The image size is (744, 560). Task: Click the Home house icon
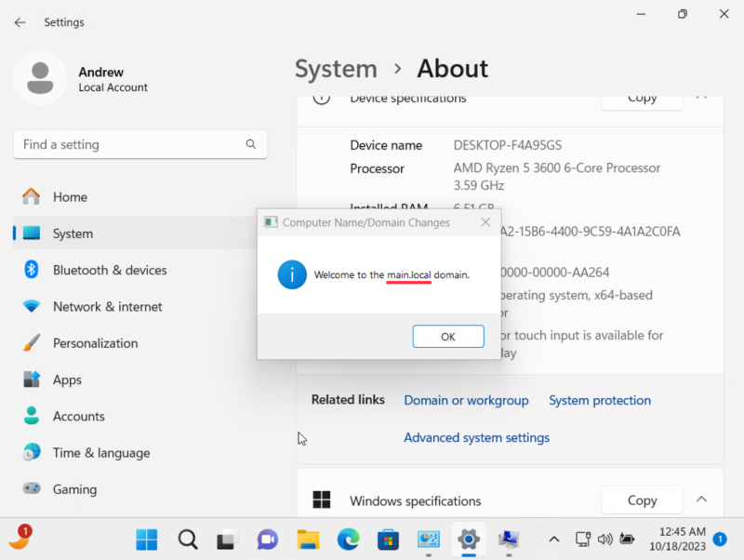coord(29,196)
